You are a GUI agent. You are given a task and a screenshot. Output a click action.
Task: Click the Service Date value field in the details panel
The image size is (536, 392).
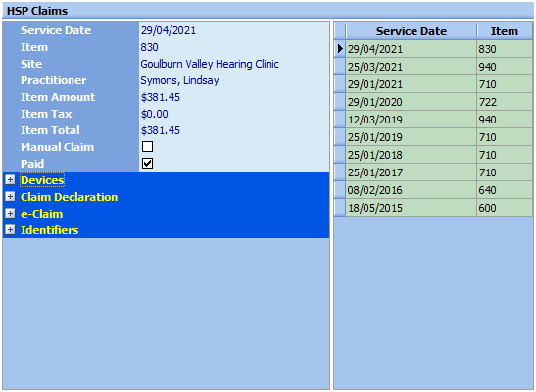tap(234, 30)
